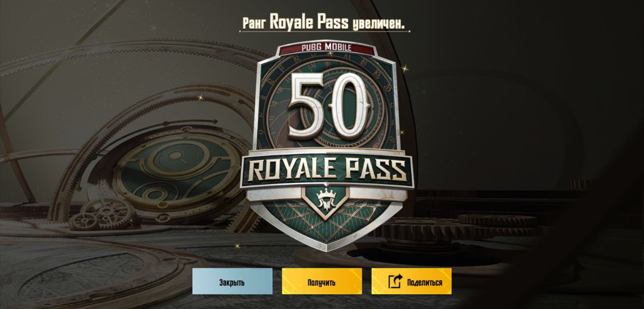Click the ROYALE PASS banner on badge
This screenshot has width=644, height=309.
tap(327, 170)
